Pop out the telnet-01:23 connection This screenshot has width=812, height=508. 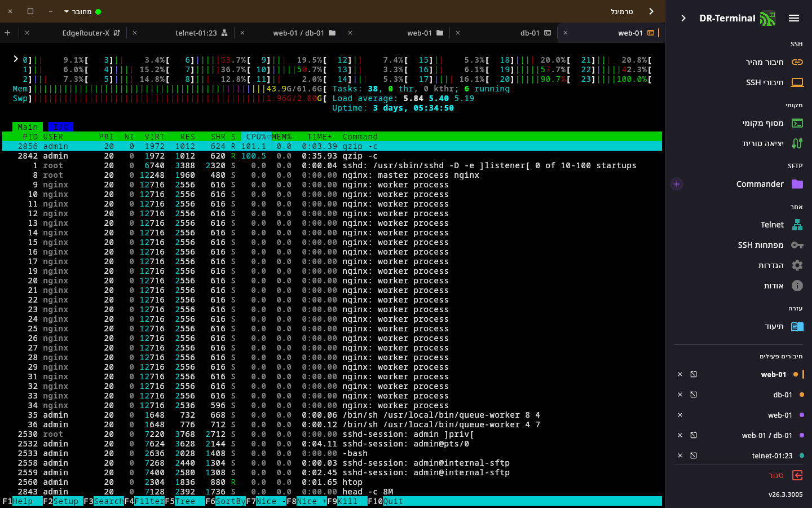[694, 456]
